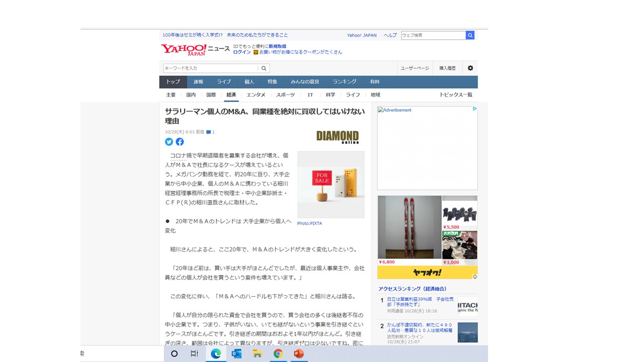The height and width of the screenshot is (362, 644).
Task: Open Microsoft Edge from taskbar
Action: pos(215,353)
